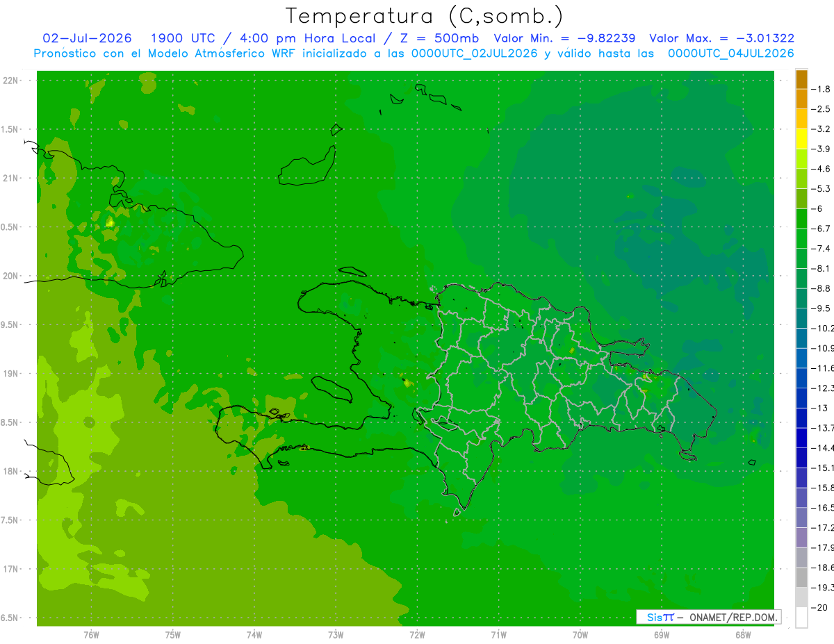Click the -4.6 colorbar label
The width and height of the screenshot is (834, 644).
(x=821, y=170)
